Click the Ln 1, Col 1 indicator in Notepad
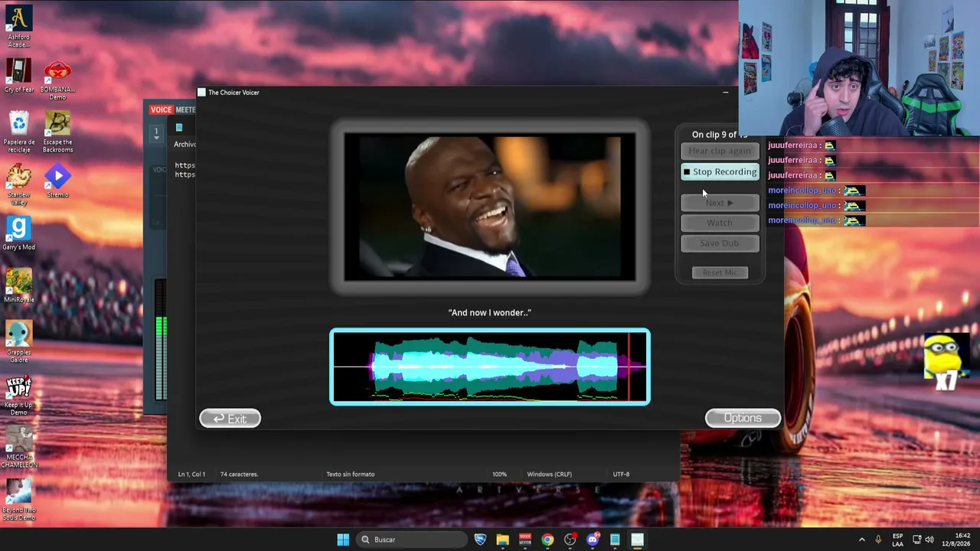The width and height of the screenshot is (980, 551). point(191,474)
